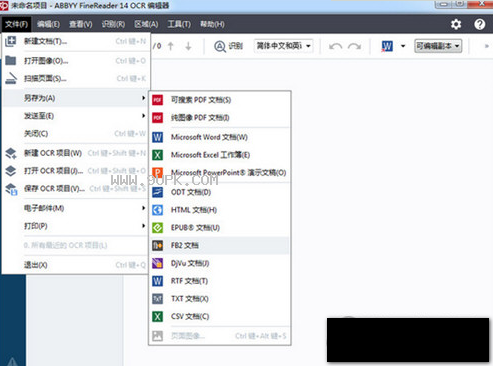Viewport: 493px width, 366px height.
Task: Open the 查看(V) menu
Action: pos(81,24)
